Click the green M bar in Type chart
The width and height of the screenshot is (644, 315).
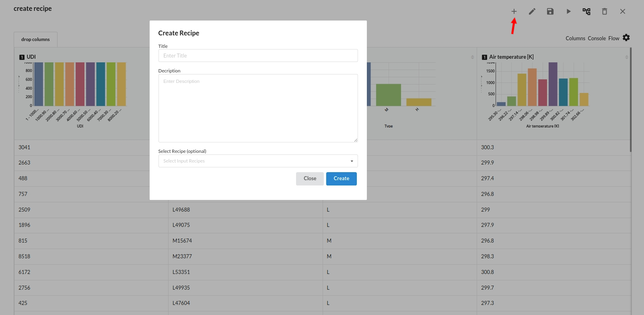[388, 95]
